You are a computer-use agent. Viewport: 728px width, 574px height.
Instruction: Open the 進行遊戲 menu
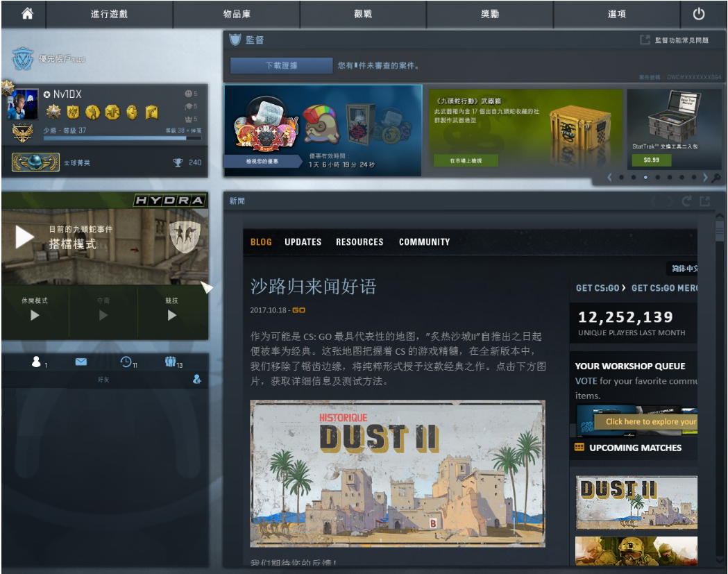coord(109,14)
